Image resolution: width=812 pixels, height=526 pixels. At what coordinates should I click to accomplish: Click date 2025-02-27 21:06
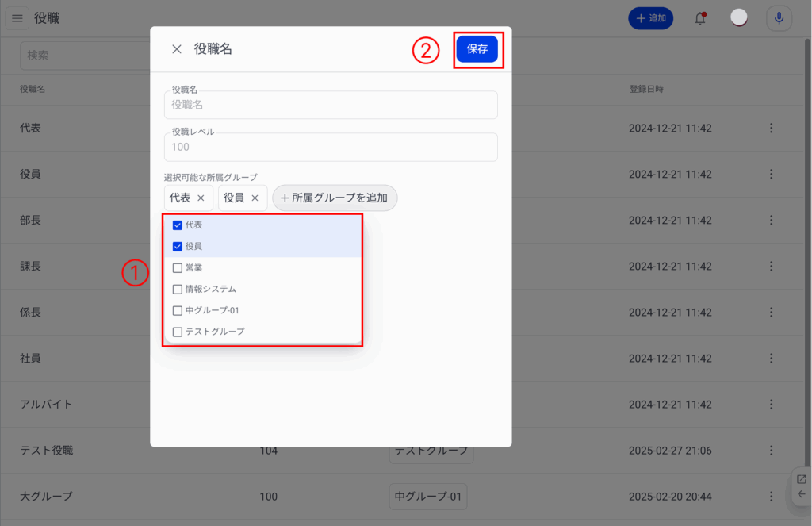[x=670, y=451]
